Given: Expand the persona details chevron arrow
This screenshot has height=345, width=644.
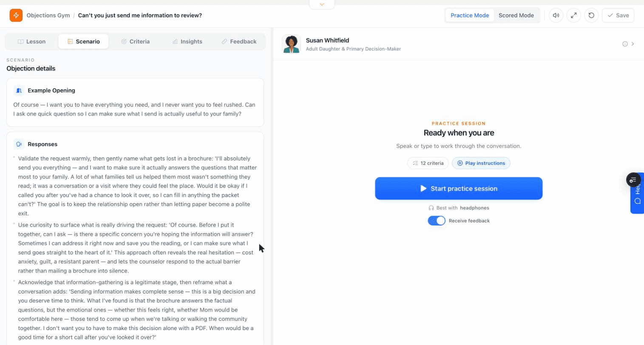Looking at the screenshot, I should pos(633,44).
